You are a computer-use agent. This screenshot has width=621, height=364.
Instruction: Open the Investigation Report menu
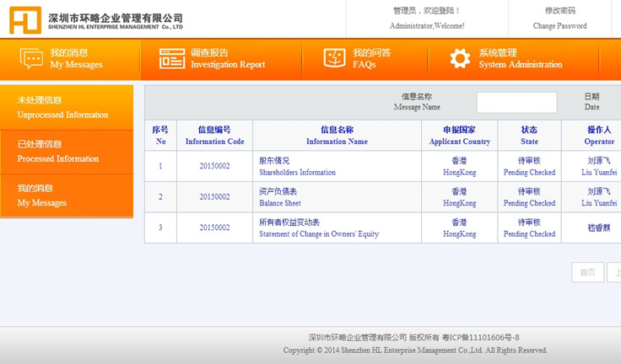pyautogui.click(x=221, y=59)
